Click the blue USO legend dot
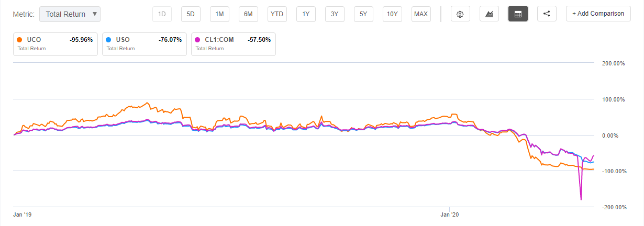The width and height of the screenshot is (644, 226). pos(108,39)
